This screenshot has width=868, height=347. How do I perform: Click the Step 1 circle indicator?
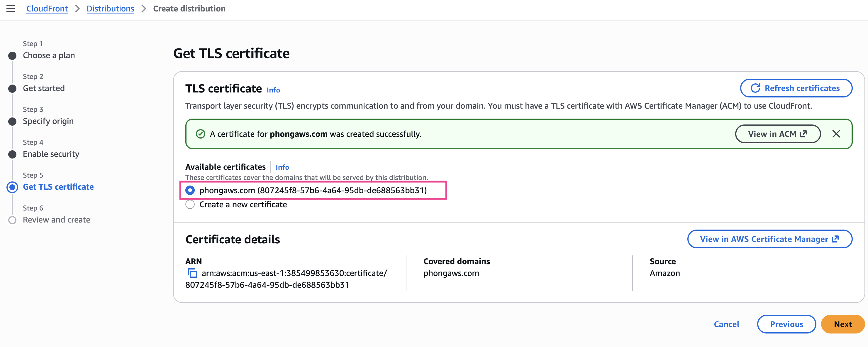click(x=13, y=56)
